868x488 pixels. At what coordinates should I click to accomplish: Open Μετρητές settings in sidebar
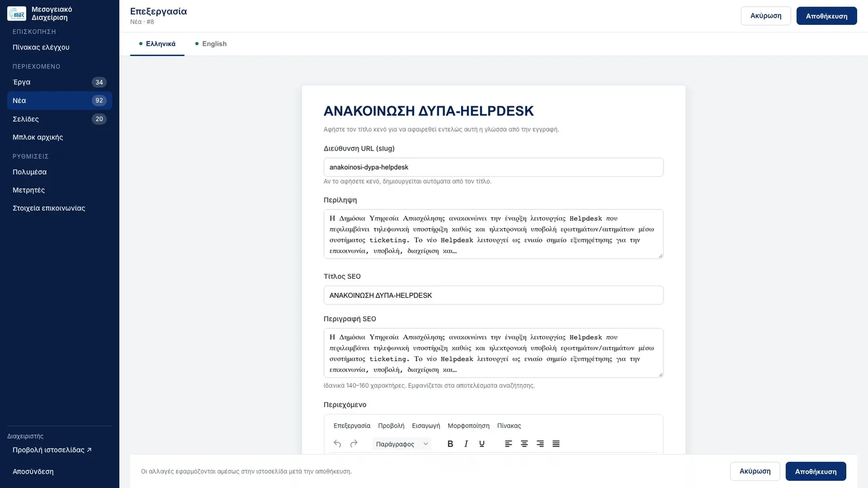(x=60, y=190)
